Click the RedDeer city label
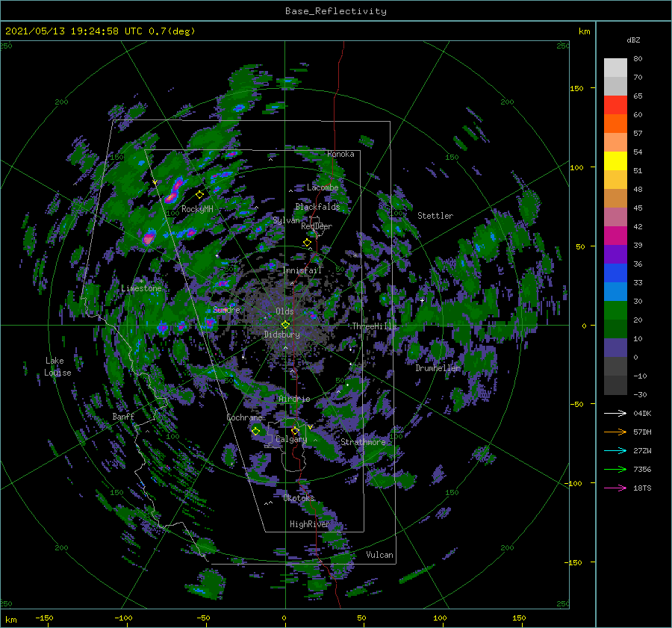The height and width of the screenshot is (628, 672). point(317,226)
